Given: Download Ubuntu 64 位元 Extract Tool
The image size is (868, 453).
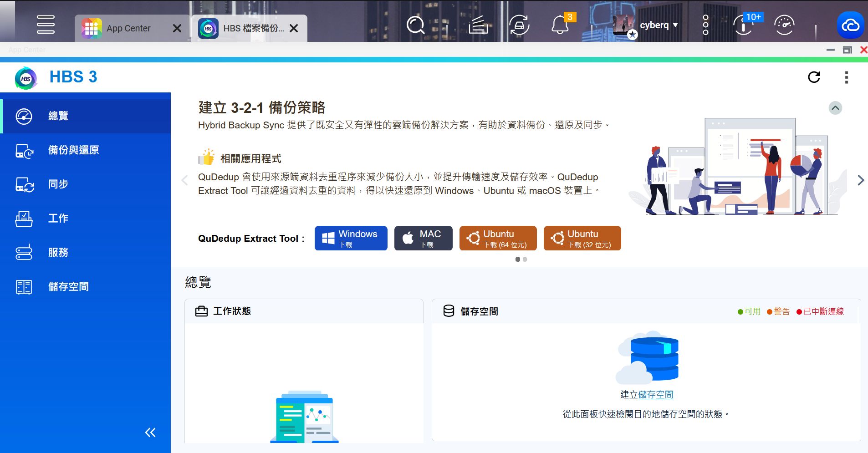Looking at the screenshot, I should point(498,238).
